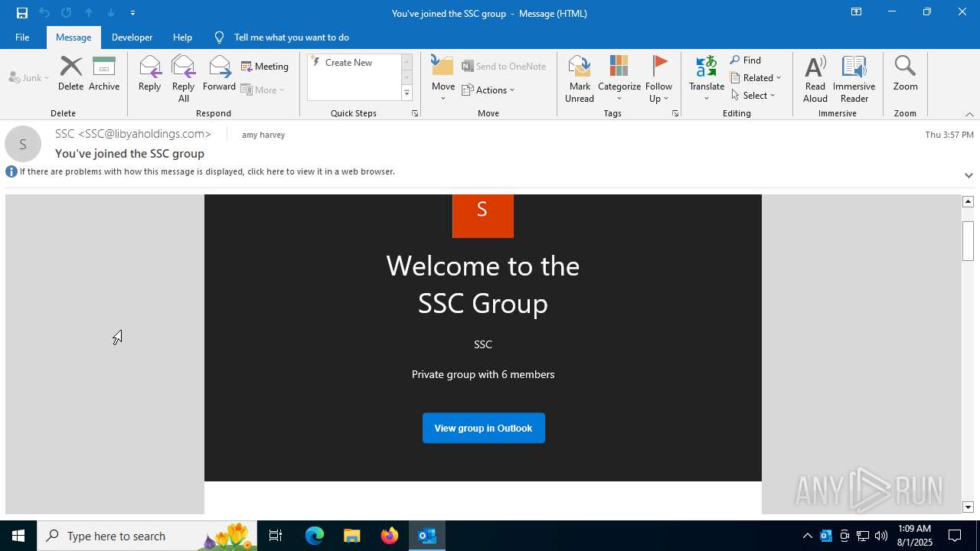Open the Help tab

click(182, 37)
